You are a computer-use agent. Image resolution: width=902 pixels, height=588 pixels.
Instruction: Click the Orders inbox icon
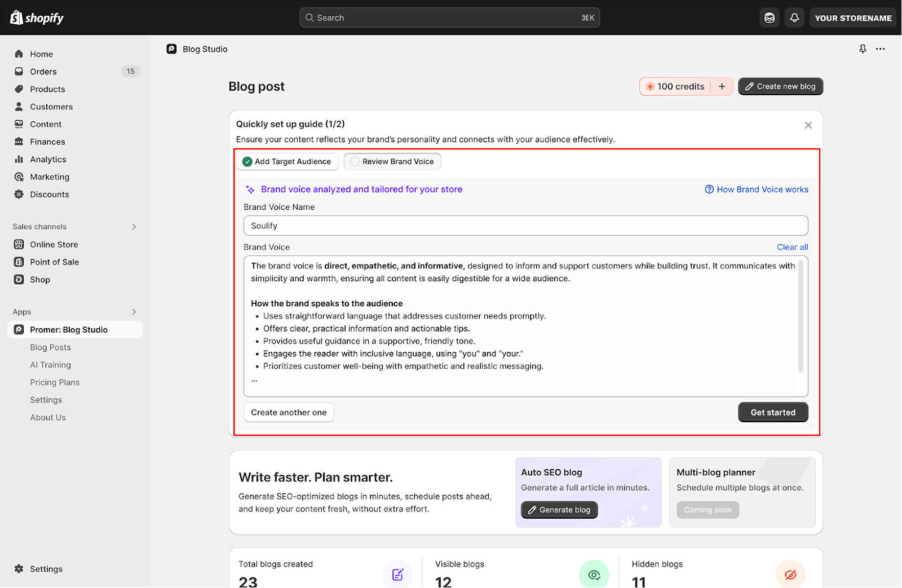(19, 72)
